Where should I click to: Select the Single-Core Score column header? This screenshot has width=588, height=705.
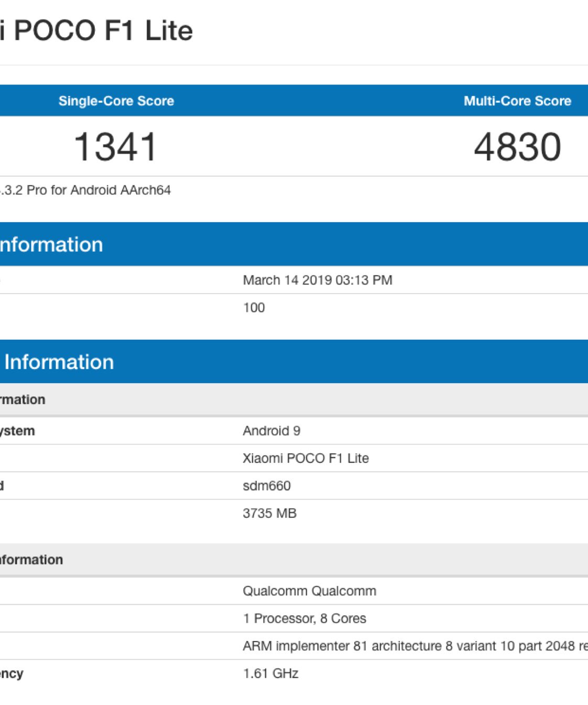pyautogui.click(x=116, y=101)
